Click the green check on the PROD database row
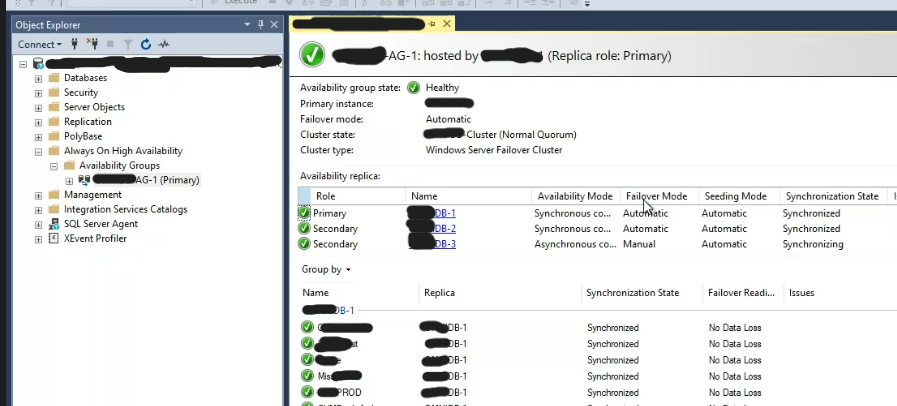 (x=308, y=392)
